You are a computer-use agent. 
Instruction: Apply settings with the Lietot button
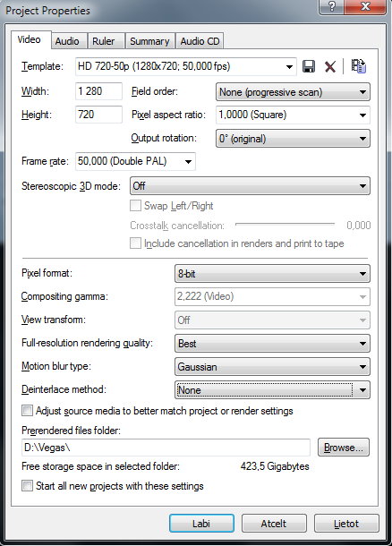[x=346, y=524]
